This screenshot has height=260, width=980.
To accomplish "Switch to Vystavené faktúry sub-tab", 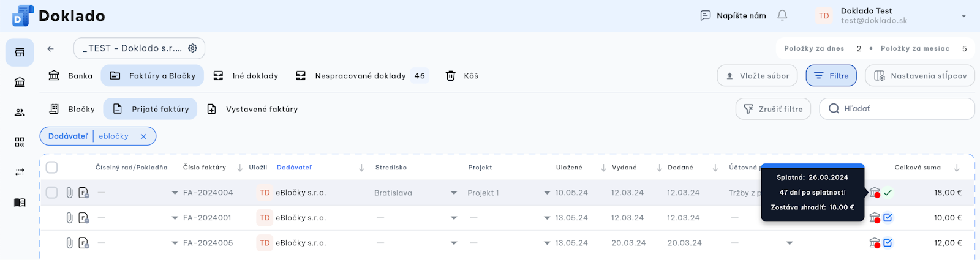I will (252, 109).
